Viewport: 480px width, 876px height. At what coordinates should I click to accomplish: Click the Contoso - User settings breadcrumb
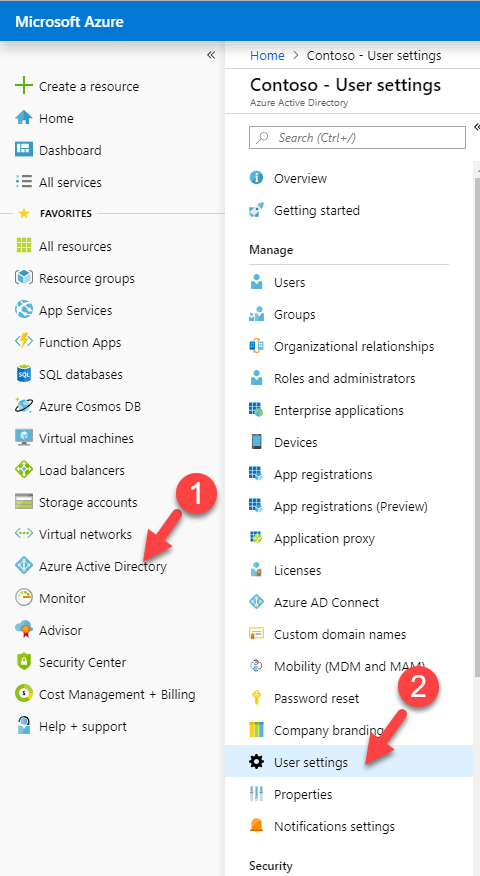pyautogui.click(x=374, y=55)
